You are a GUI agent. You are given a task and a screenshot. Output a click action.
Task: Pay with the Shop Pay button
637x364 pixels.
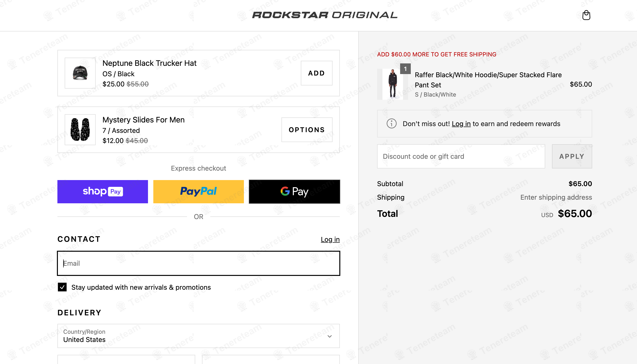pos(103,191)
